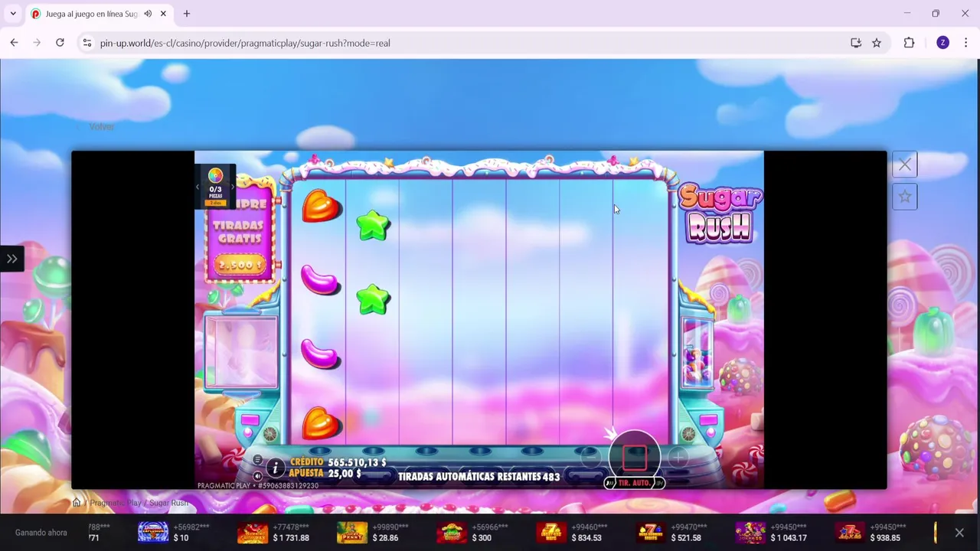Stop the autoplay with the red square button

[634, 457]
